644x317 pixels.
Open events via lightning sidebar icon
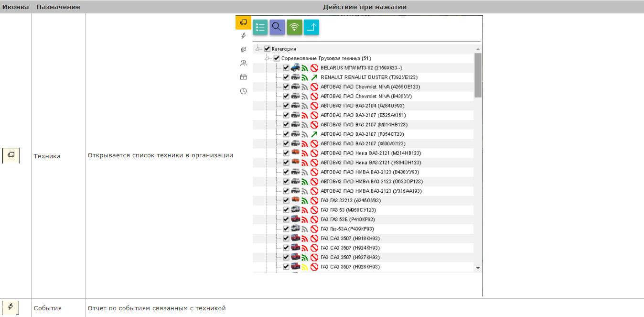[x=243, y=36]
